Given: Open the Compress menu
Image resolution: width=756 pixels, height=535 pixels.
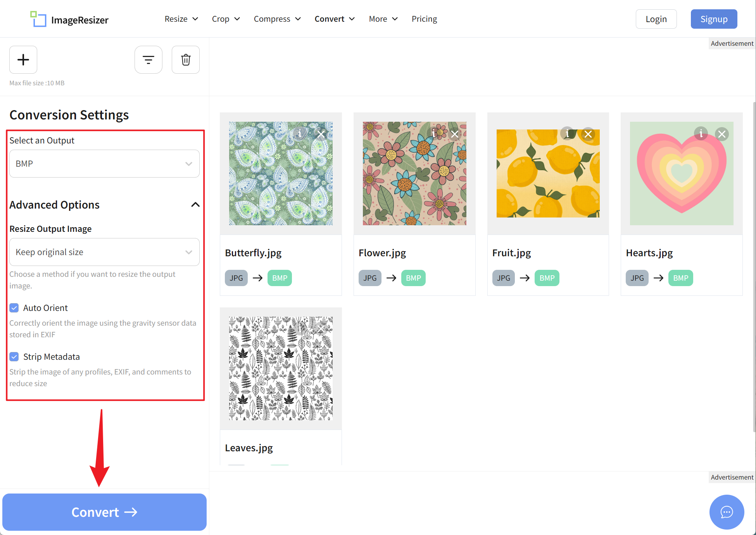Looking at the screenshot, I should click(x=277, y=19).
